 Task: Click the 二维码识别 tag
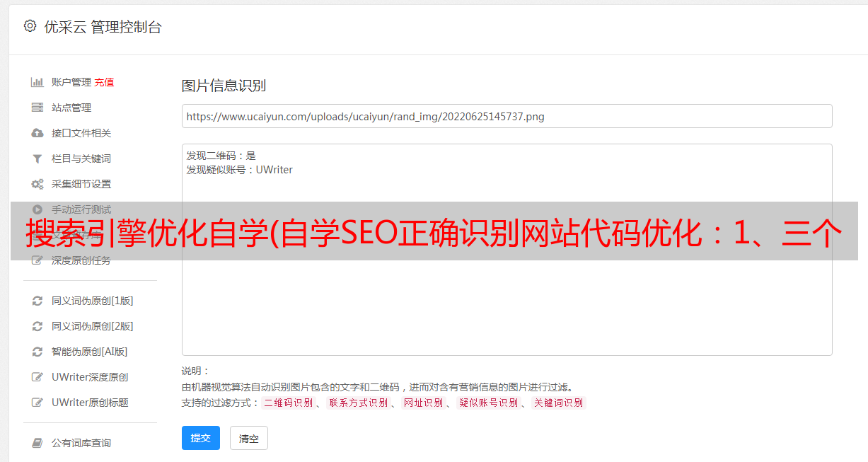click(x=287, y=403)
